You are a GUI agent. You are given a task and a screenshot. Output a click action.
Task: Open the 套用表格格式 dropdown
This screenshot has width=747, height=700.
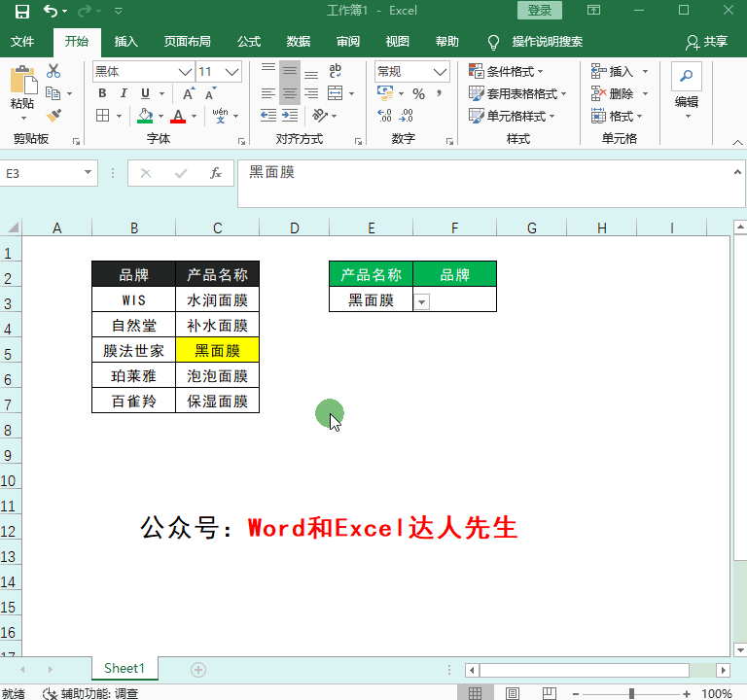(x=517, y=93)
